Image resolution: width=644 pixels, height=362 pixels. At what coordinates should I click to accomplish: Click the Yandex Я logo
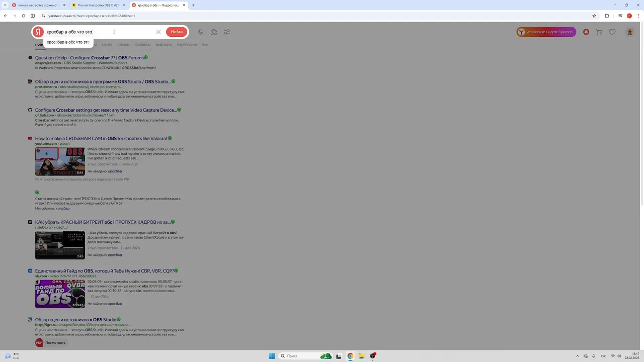point(38,32)
